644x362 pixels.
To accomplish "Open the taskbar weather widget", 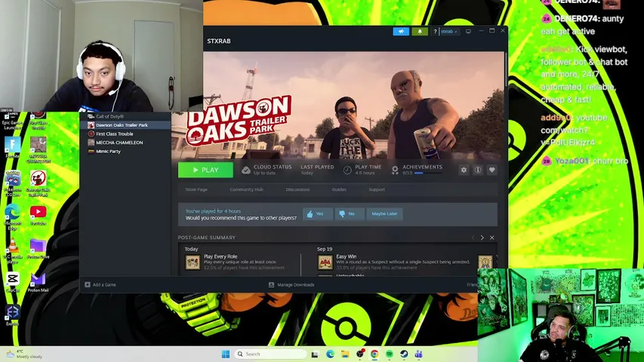I will pos(25,354).
